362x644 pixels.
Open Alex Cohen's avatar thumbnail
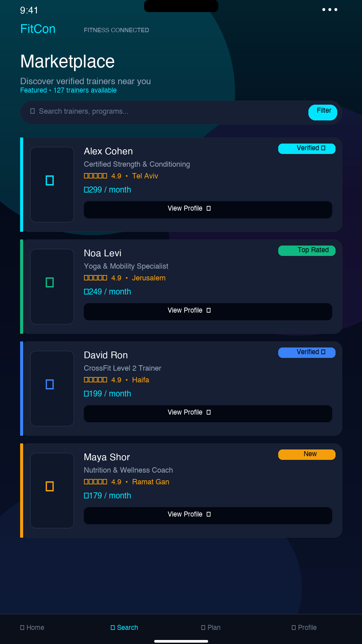pos(52,184)
